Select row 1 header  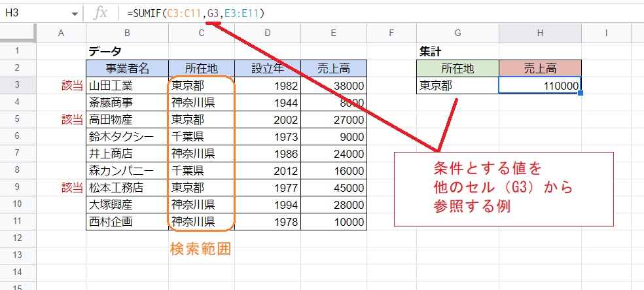coord(18,51)
